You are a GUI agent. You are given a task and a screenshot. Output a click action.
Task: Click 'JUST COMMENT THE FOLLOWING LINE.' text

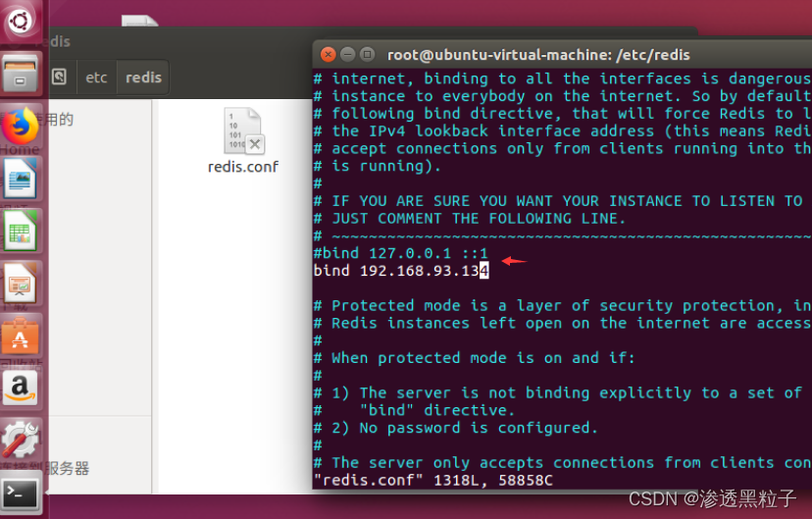pyautogui.click(x=479, y=219)
